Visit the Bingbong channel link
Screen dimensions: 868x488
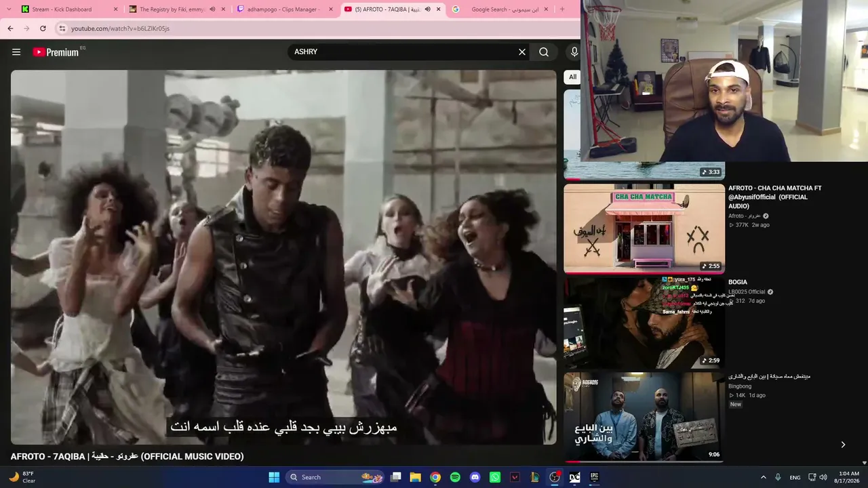tap(740, 386)
